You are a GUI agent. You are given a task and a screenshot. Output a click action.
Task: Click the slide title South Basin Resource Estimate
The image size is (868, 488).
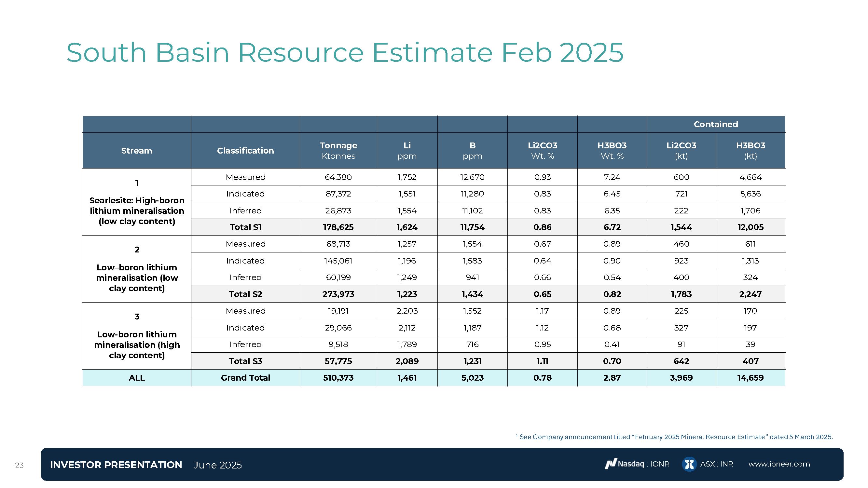344,52
